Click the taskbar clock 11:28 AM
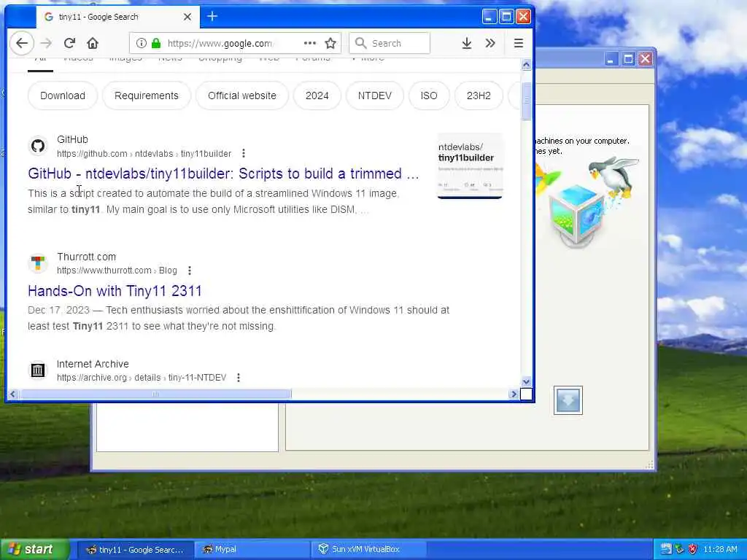The image size is (747, 560). [720, 550]
